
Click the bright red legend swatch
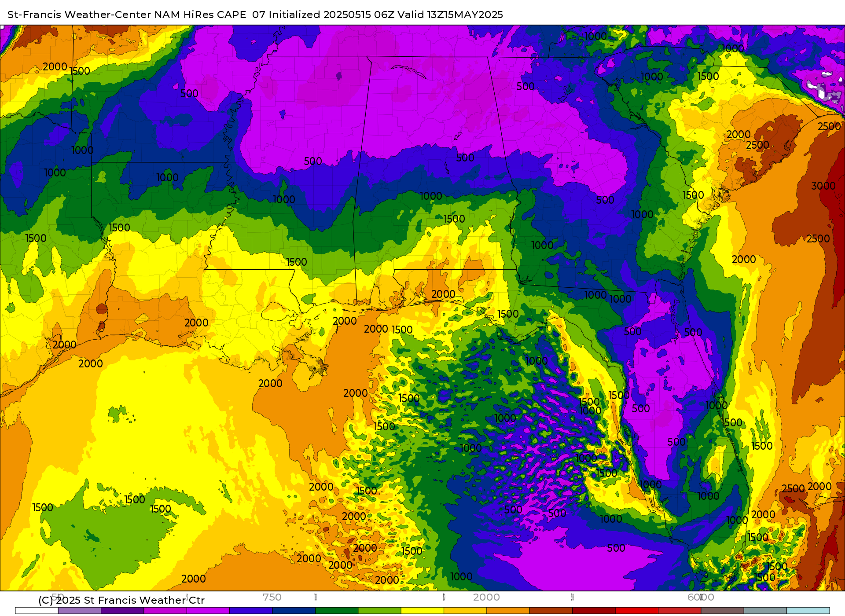tap(636, 611)
